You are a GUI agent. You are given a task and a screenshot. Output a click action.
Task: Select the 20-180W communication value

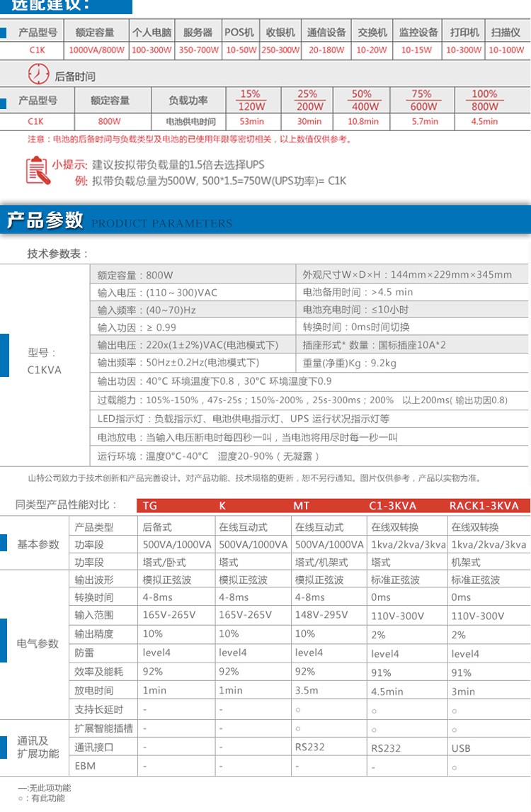326,50
